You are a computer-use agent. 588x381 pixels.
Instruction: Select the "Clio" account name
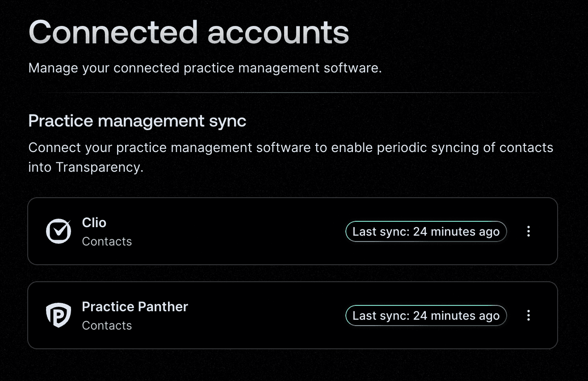pyautogui.click(x=94, y=222)
